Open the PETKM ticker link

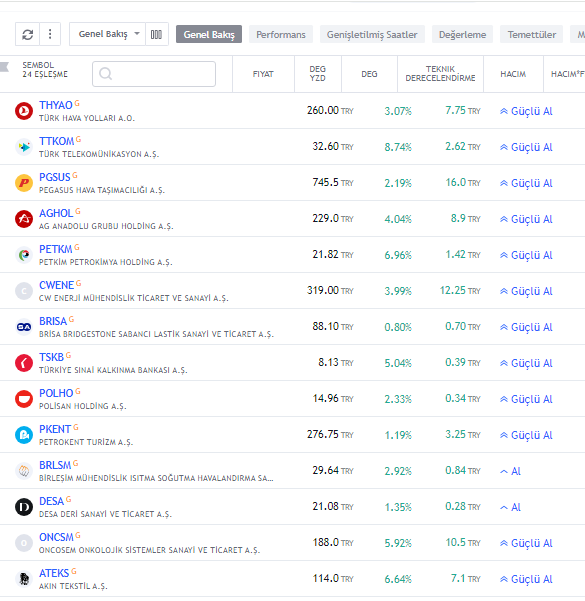pos(56,249)
